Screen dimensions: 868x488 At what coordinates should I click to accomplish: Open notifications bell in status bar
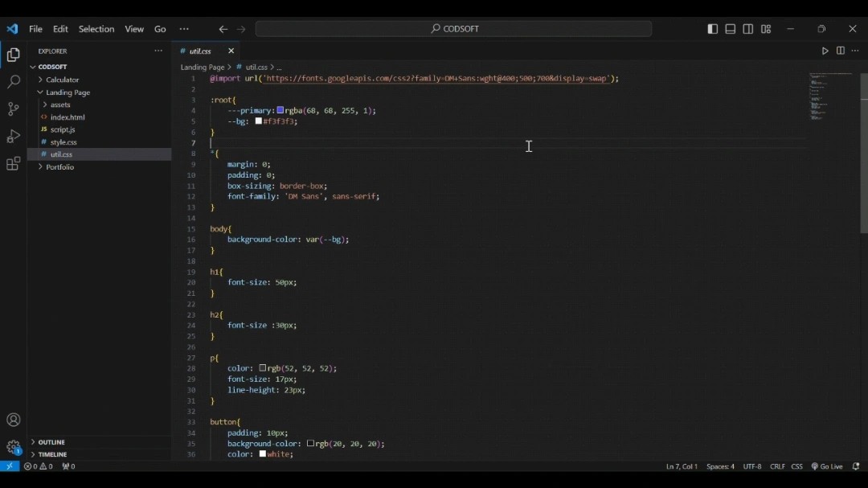point(856,466)
